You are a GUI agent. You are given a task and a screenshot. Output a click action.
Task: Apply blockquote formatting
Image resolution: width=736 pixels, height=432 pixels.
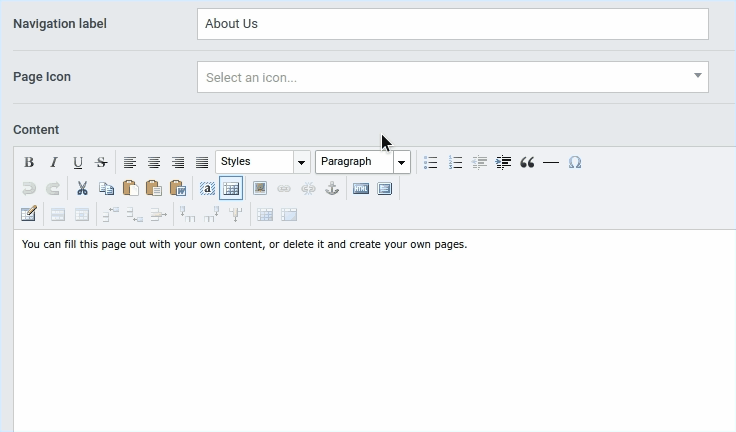(527, 162)
